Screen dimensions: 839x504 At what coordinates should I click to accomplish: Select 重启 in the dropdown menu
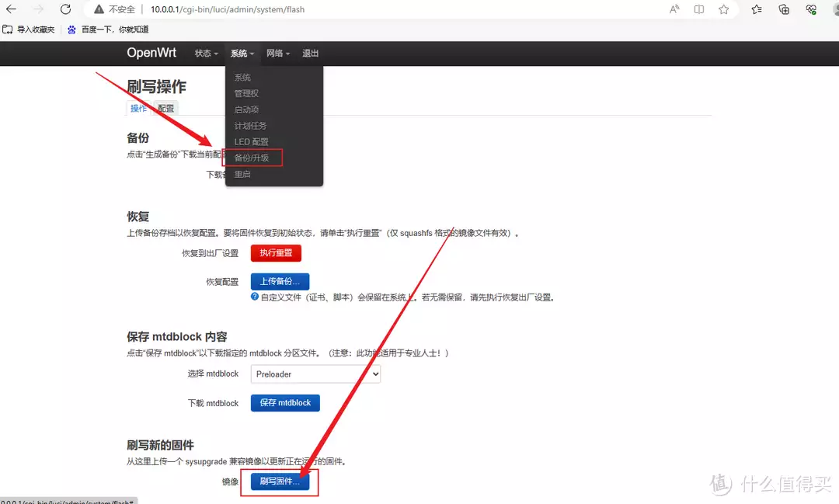[242, 174]
